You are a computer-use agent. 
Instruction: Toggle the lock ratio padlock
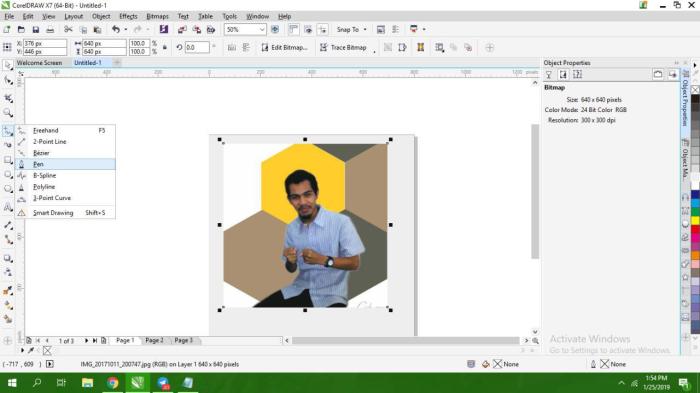(165, 47)
